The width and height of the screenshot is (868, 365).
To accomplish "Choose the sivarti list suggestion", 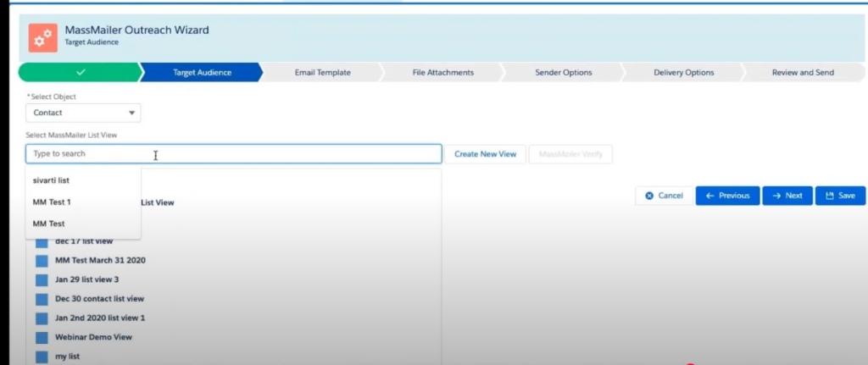I will pos(83,181).
